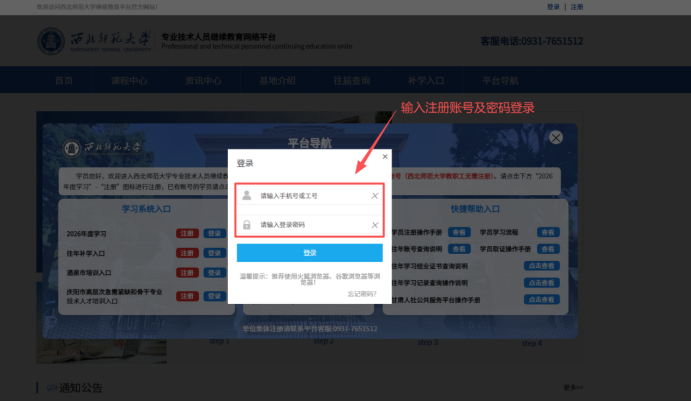Open the 课程中心 navigation tab
Screen dimensions: 691x402
(x=129, y=81)
